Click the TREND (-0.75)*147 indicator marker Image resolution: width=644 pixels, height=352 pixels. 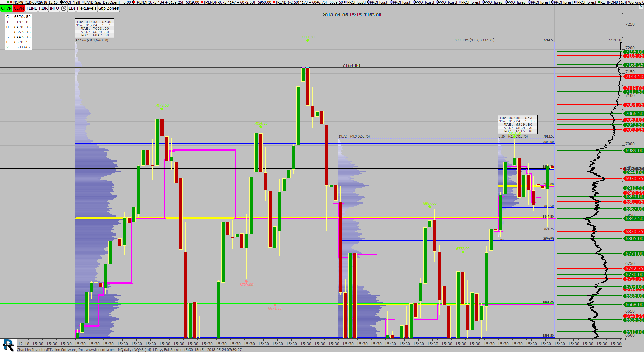(x=202, y=2)
